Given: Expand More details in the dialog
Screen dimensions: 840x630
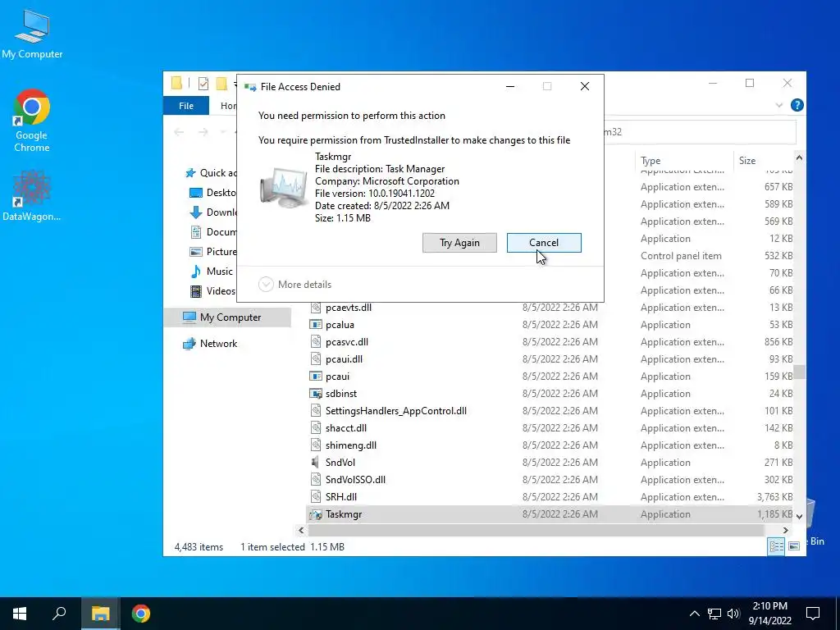Looking at the screenshot, I should coord(294,285).
